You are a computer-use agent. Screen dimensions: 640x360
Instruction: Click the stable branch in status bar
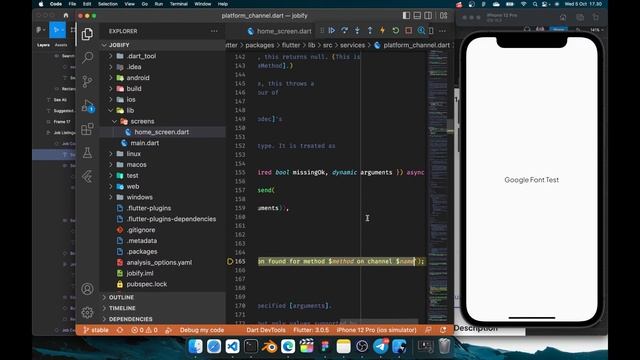[x=96, y=330]
